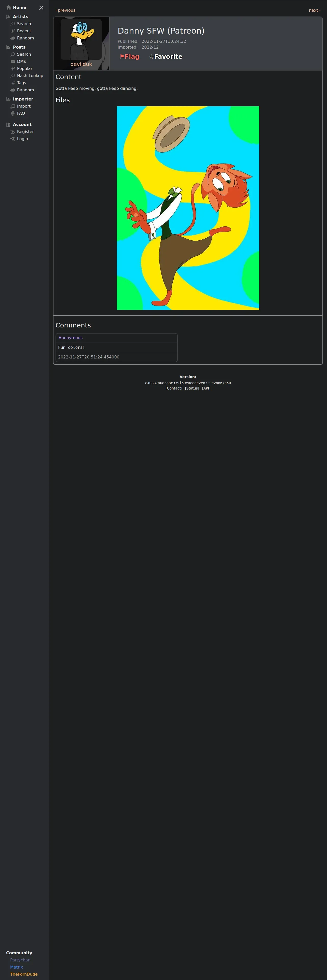The width and height of the screenshot is (327, 980).
Task: Click the magnifier icon beside Artists Search
Action: pyautogui.click(x=13, y=24)
